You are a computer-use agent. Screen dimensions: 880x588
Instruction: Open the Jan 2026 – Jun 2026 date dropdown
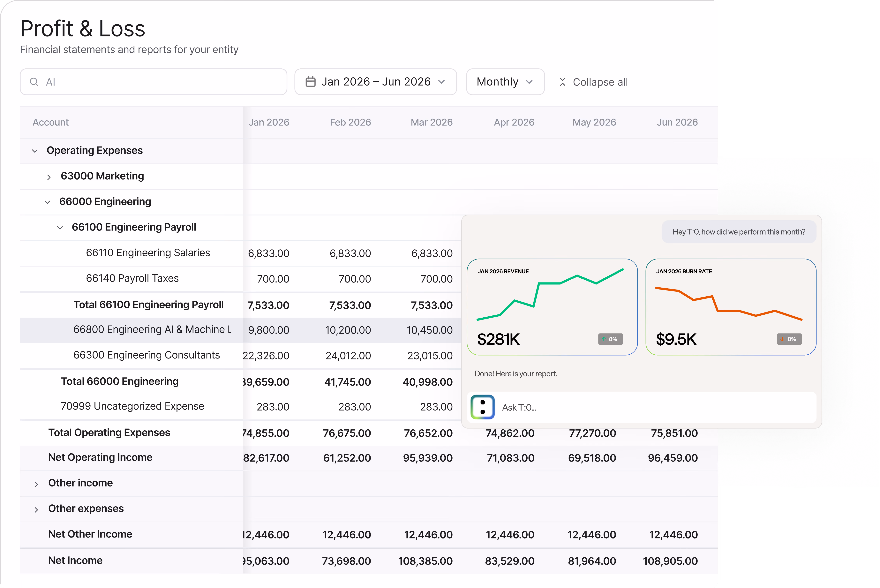coord(375,82)
